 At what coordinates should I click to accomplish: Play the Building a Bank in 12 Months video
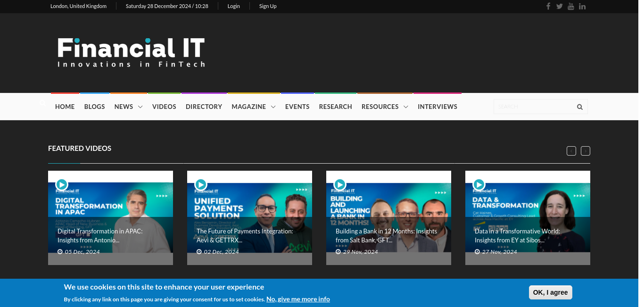(x=340, y=184)
